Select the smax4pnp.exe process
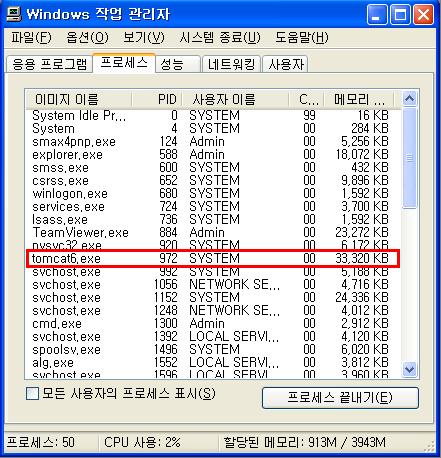 click(x=213, y=141)
